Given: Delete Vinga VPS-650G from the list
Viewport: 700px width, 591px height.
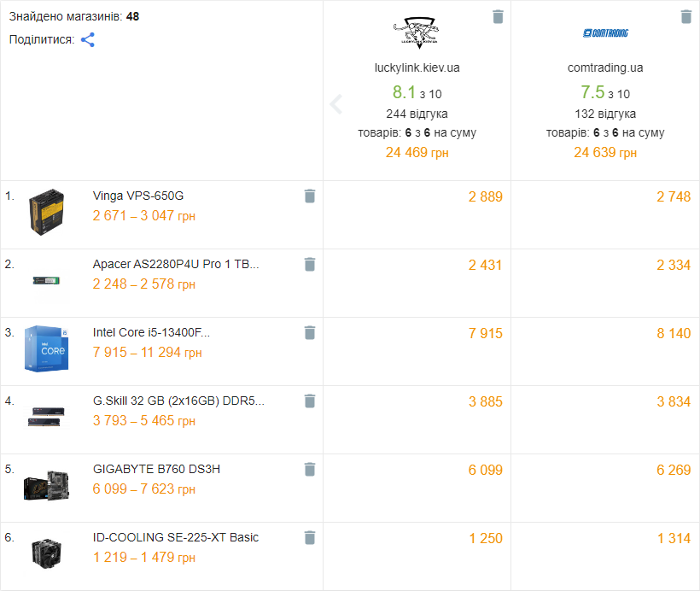Looking at the screenshot, I should (310, 196).
